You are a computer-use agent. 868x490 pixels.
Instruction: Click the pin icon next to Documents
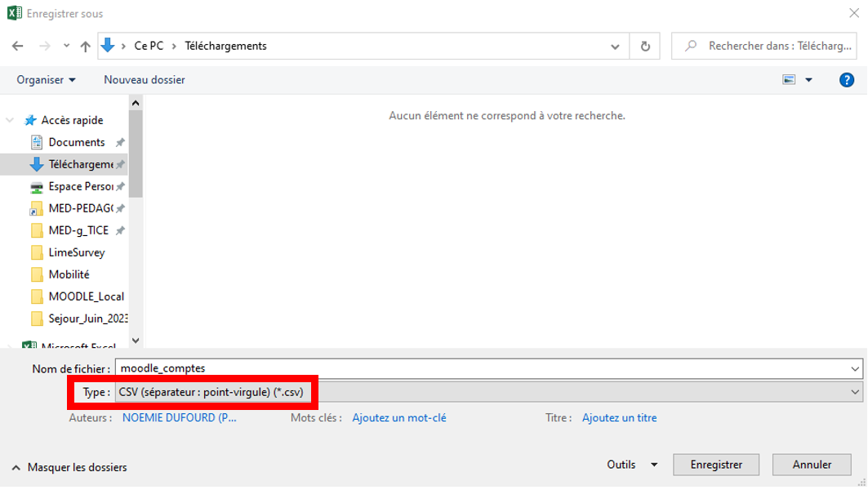pyautogui.click(x=120, y=142)
